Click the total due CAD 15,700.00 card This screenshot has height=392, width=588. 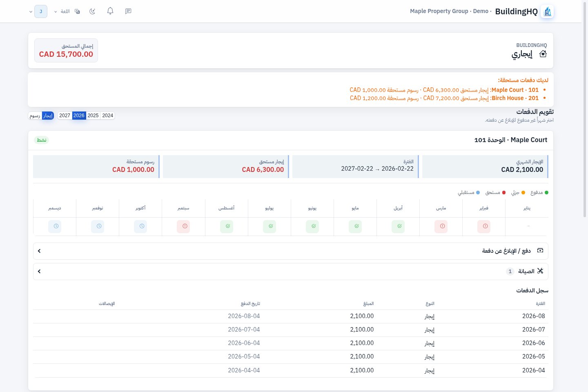coord(66,51)
